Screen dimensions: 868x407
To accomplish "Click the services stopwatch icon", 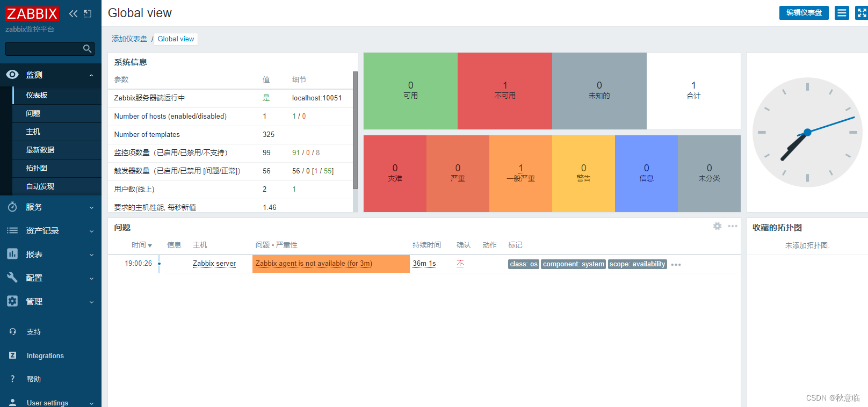I will coord(12,207).
